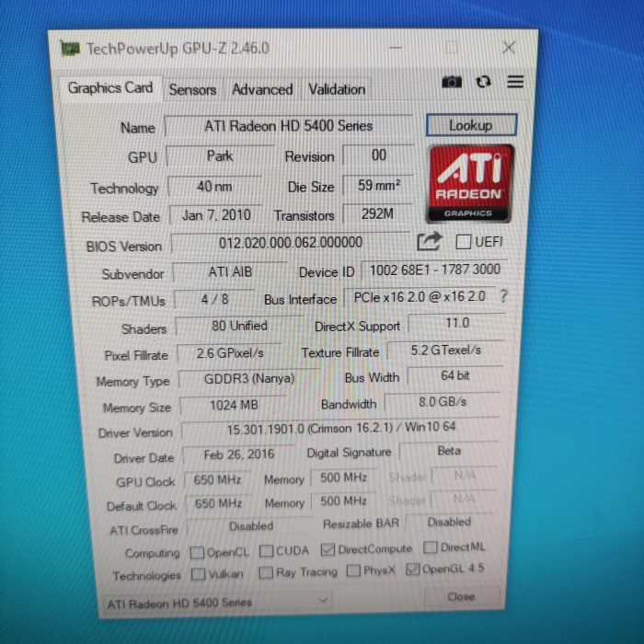Toggle the Ray Tracing checkbox
Image resolution: width=644 pixels, height=644 pixels.
click(x=266, y=572)
